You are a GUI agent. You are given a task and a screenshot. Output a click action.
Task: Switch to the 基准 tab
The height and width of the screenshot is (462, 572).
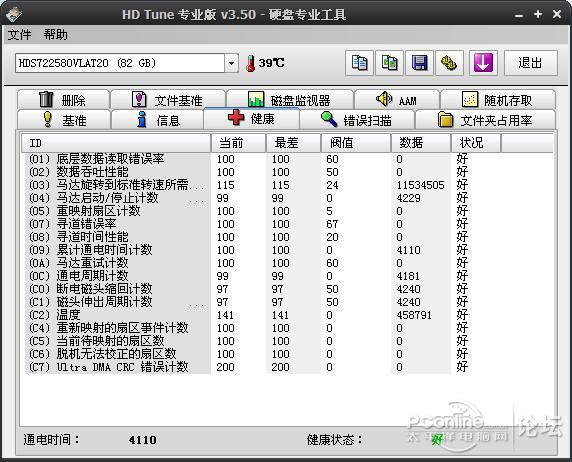click(x=63, y=120)
